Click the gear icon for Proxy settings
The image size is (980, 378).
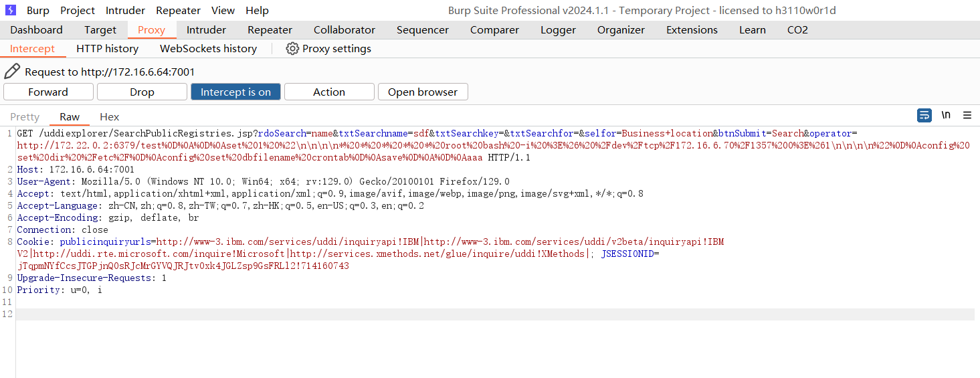(292, 49)
